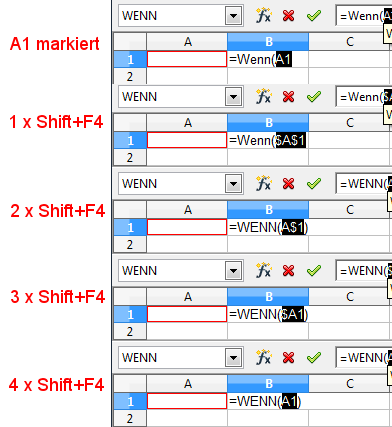Click red-bordered cell A1 in '4 x Shift+F4' panel
The width and height of the screenshot is (392, 427).
pyautogui.click(x=187, y=401)
